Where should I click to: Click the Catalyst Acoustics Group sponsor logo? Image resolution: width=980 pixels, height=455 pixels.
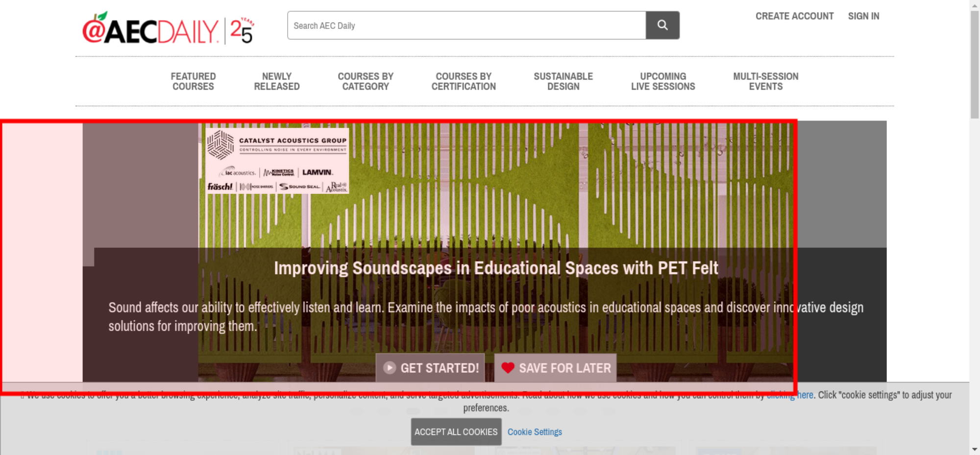coord(277,161)
